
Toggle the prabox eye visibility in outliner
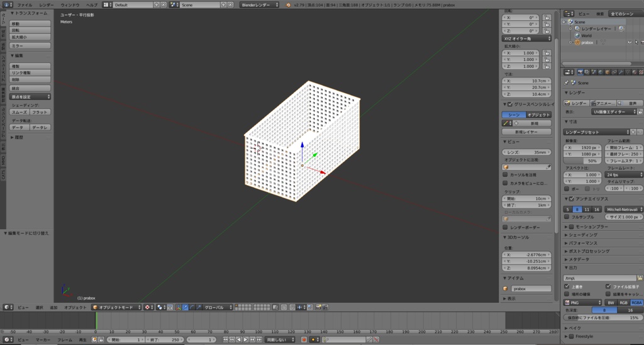629,42
